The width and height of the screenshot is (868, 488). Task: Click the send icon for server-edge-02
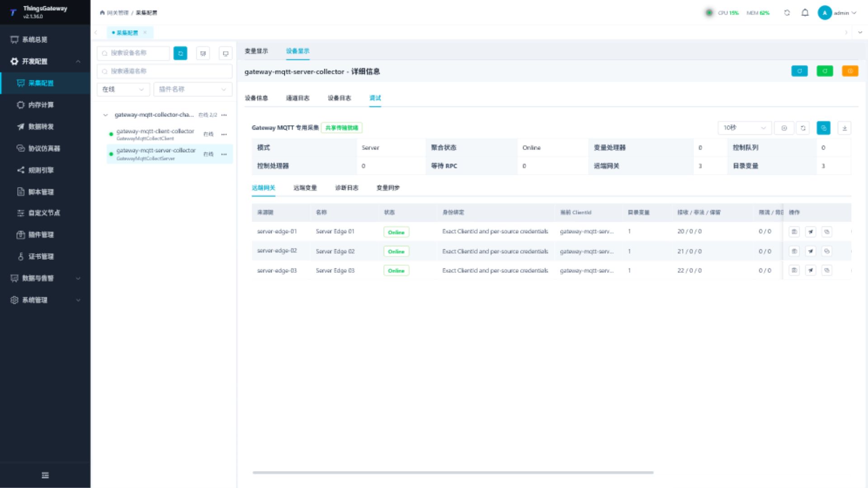click(811, 251)
